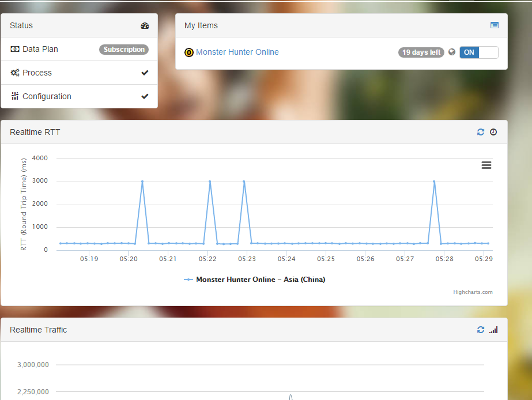Open the My Items list icon
Viewport: 532px width, 400px height.
pyautogui.click(x=495, y=25)
